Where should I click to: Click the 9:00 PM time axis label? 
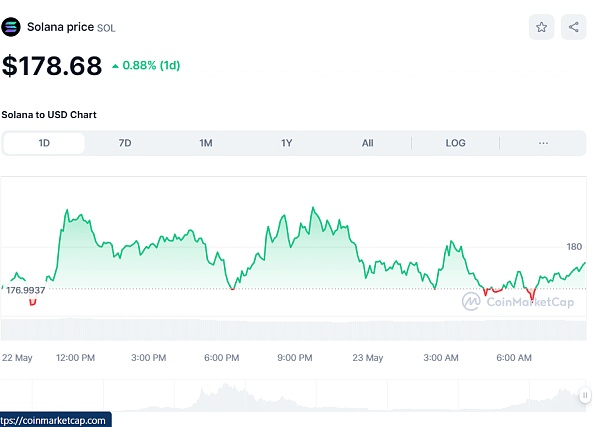coord(295,357)
